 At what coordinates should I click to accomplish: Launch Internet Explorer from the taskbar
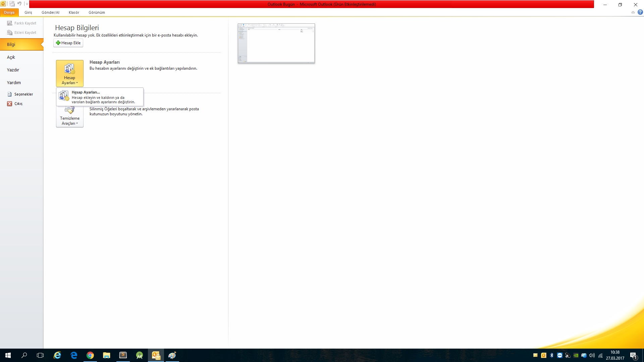(57, 355)
